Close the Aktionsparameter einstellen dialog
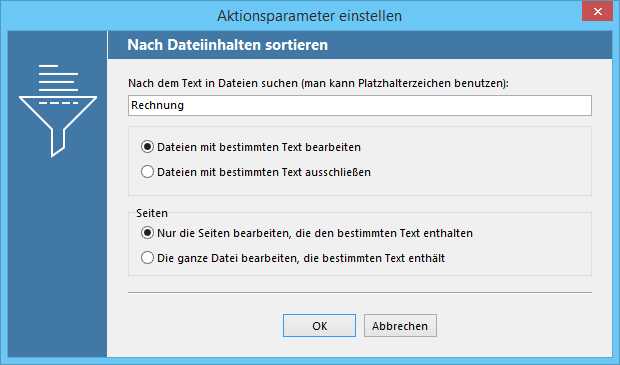This screenshot has width=620, height=365. tap(597, 11)
